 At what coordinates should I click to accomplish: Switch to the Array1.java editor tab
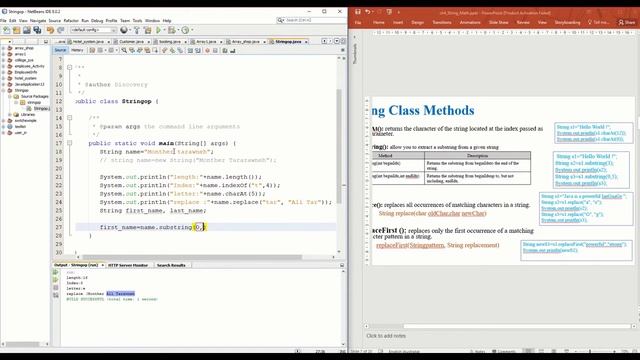pos(207,42)
